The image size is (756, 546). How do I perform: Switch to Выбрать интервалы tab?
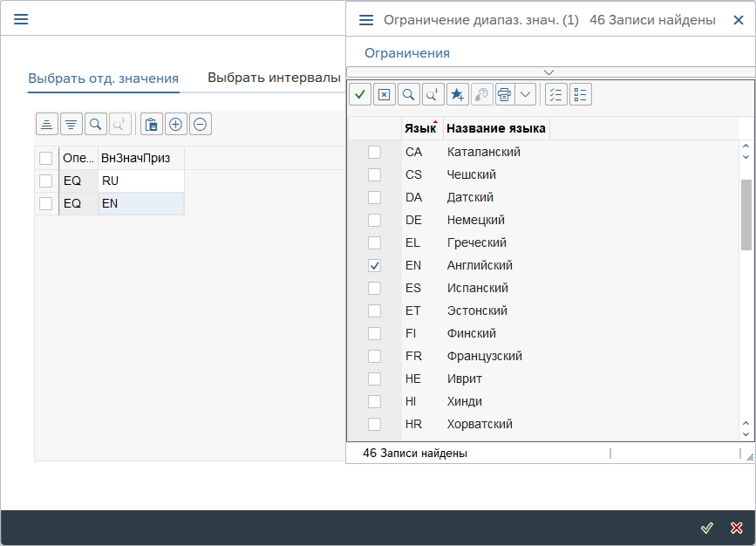point(274,78)
